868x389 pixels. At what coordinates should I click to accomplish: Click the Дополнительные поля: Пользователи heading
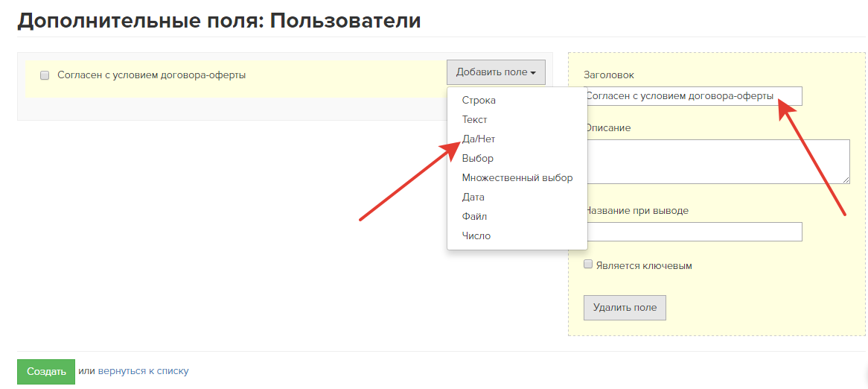pyautogui.click(x=219, y=21)
